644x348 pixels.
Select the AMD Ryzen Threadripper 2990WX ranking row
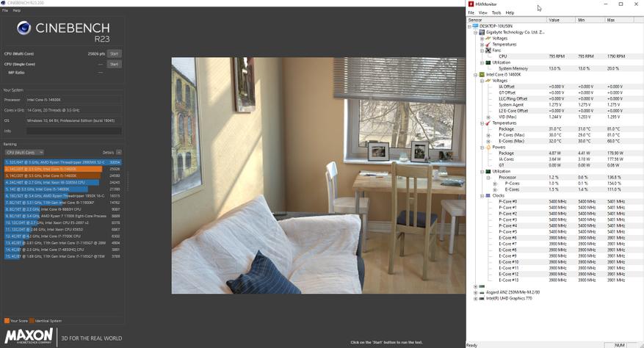pos(63,162)
